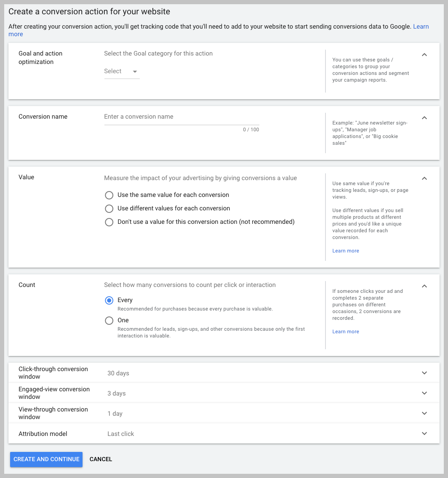Collapse the Count section chevron
This screenshot has width=448, height=478.
(x=424, y=286)
